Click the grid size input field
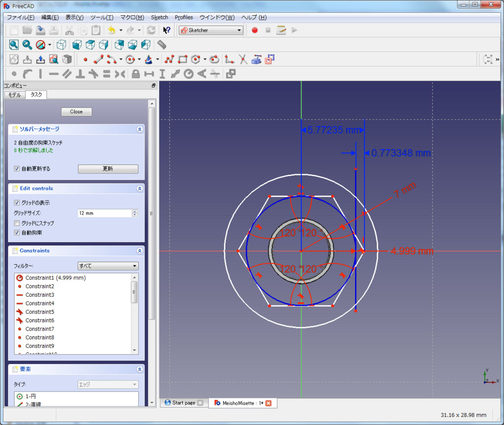Viewport: 504px width, 425px height. (x=104, y=213)
